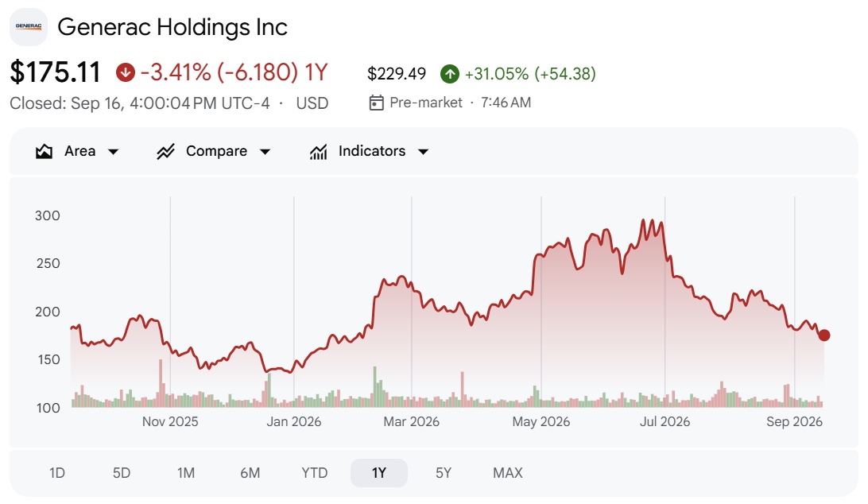This screenshot has height=504, width=868.
Task: Expand the Indicators dropdown arrow
Action: coord(424,152)
